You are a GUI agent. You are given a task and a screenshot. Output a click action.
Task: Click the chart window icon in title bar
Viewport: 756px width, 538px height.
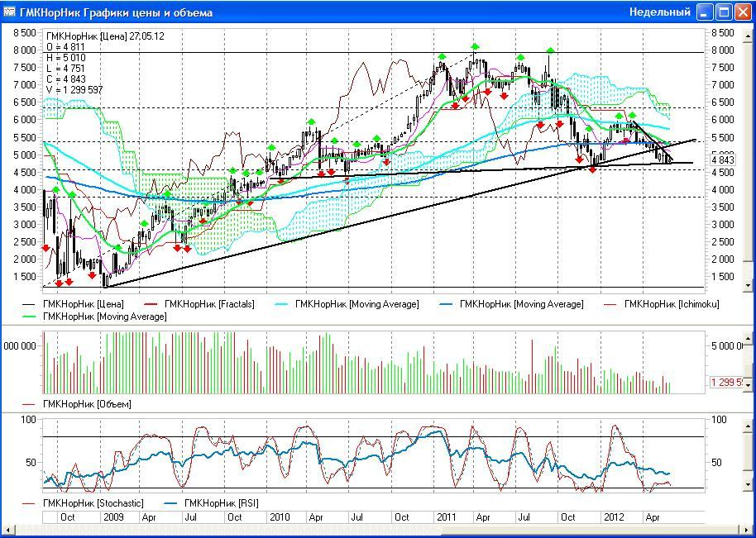[x=10, y=12]
